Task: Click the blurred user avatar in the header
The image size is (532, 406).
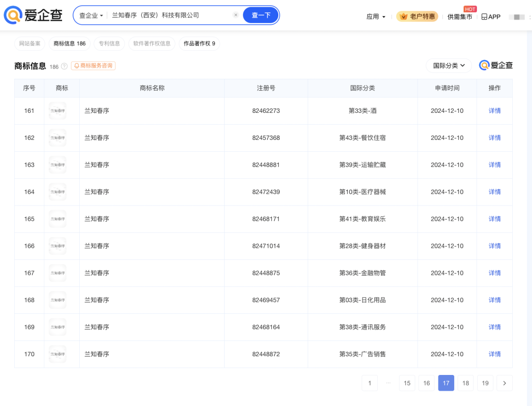Action: coord(517,17)
